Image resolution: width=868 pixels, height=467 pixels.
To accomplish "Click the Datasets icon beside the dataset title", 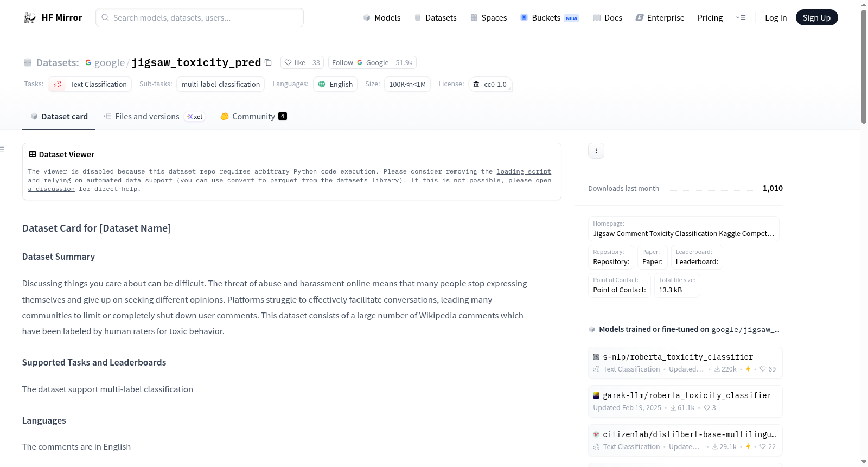I will click(28, 63).
